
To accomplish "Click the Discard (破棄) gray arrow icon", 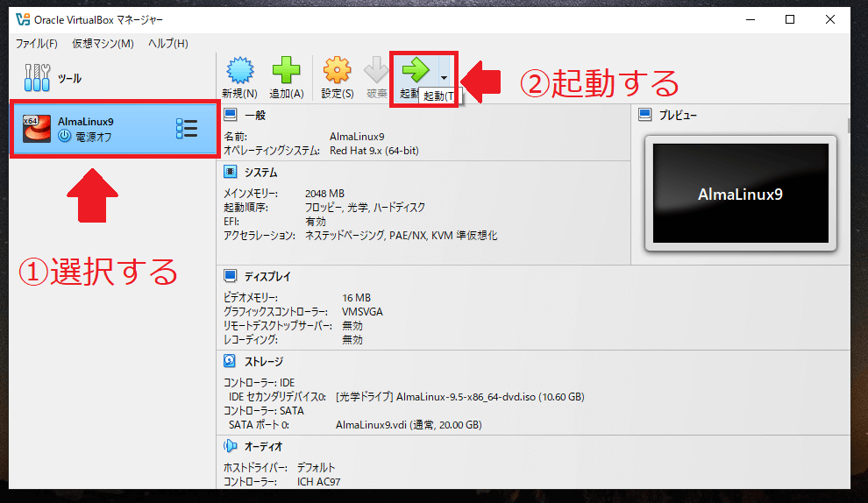I will (376, 71).
